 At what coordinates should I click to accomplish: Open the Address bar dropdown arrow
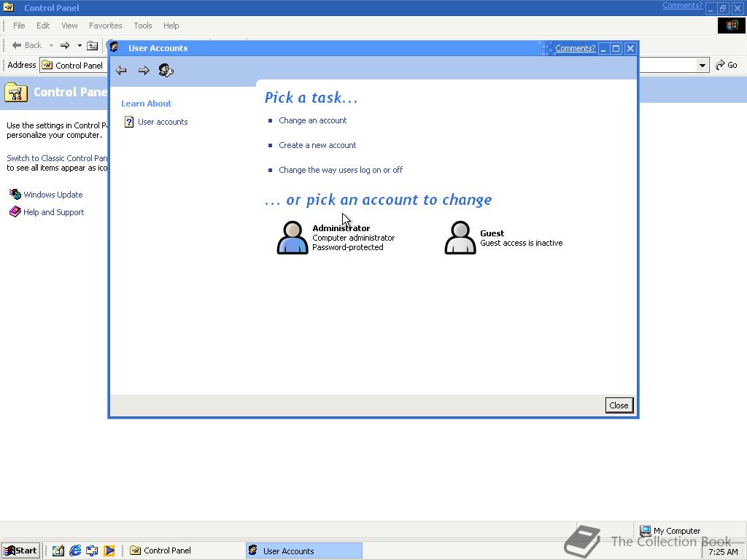703,65
